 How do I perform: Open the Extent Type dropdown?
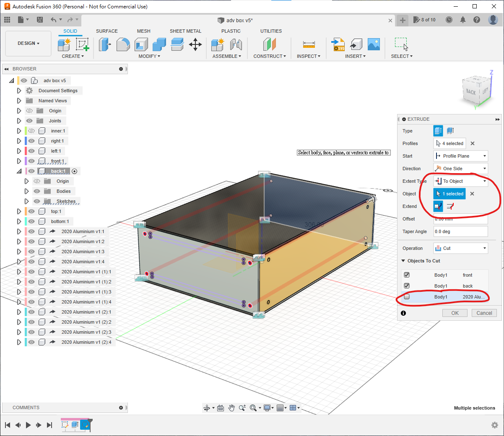pyautogui.click(x=460, y=181)
